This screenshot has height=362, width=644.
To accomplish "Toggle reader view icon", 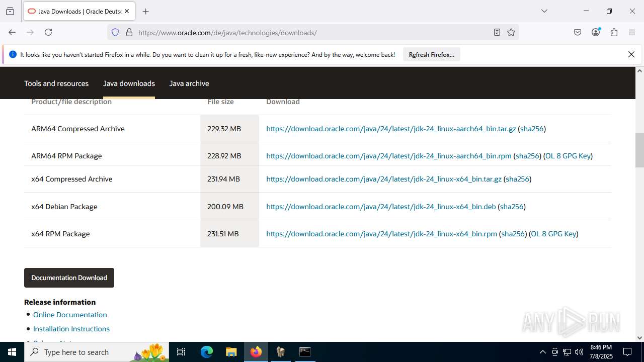I will pyautogui.click(x=497, y=33).
